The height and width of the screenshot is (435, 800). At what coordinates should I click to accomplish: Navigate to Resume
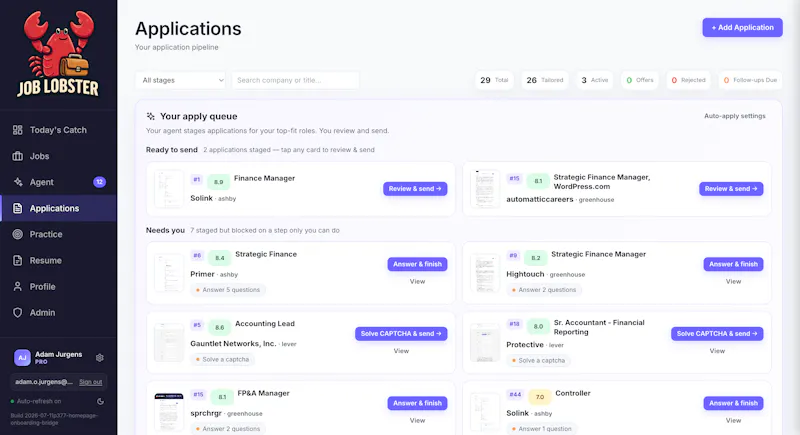(58, 261)
